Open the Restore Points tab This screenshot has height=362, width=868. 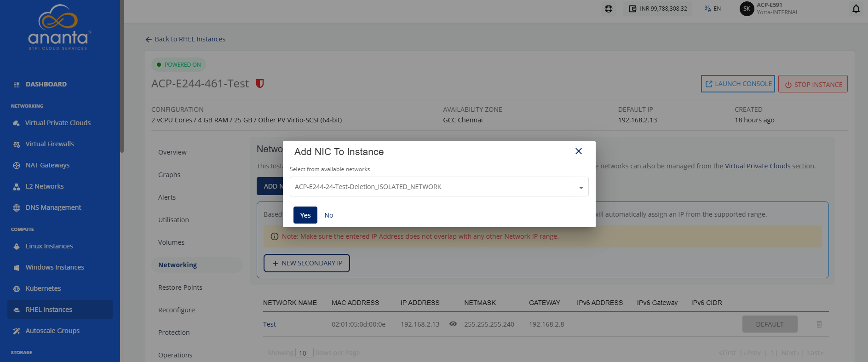[x=180, y=287]
